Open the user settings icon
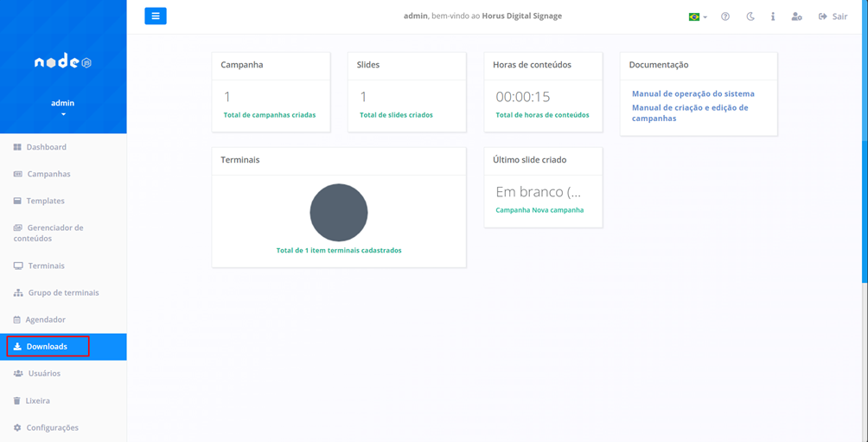 tap(796, 17)
